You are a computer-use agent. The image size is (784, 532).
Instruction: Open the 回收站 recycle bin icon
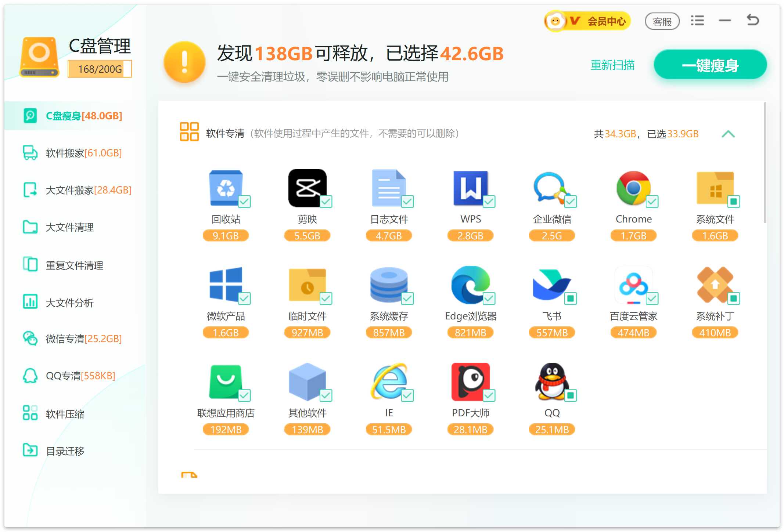click(x=226, y=188)
